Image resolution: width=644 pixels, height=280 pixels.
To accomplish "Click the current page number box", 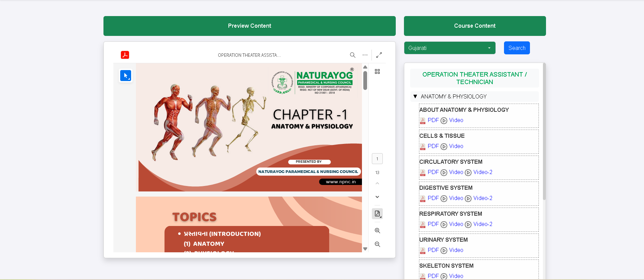I will pyautogui.click(x=377, y=159).
